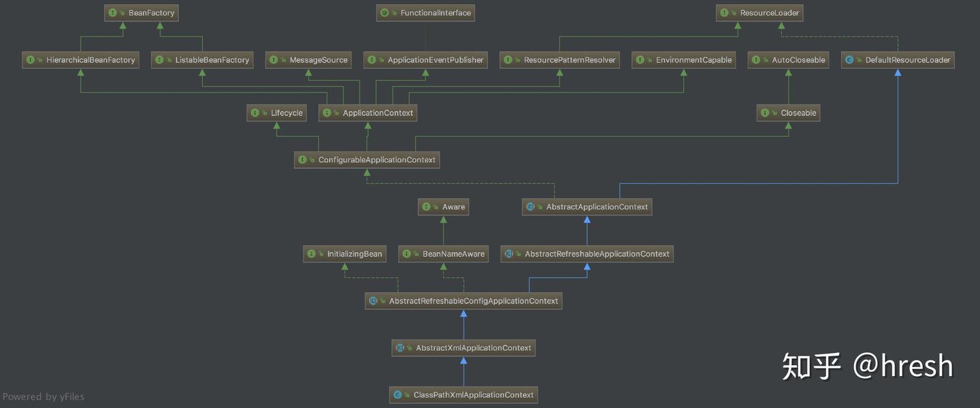The width and height of the screenshot is (980, 408).
Task: Select the DefaultResourceLoader class node
Action: tap(898, 60)
